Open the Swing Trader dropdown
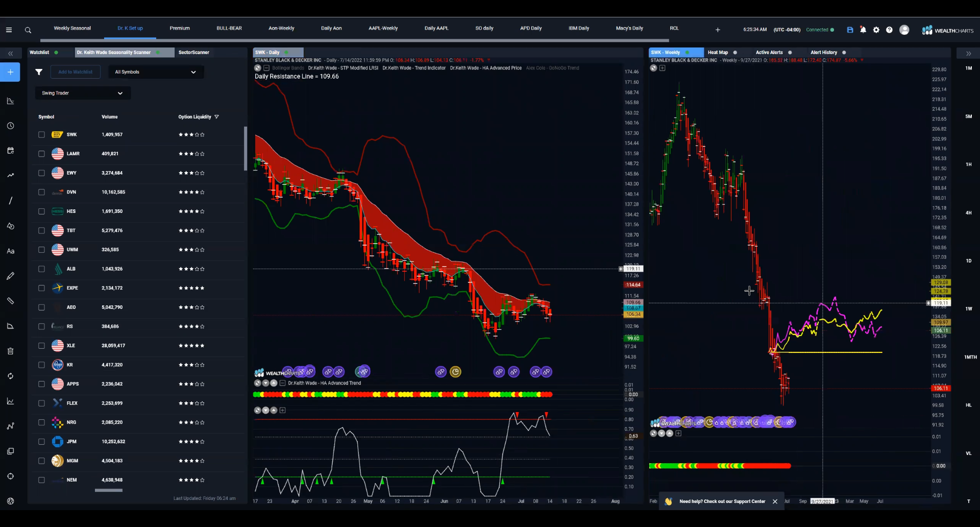The height and width of the screenshot is (527, 980). (x=83, y=93)
